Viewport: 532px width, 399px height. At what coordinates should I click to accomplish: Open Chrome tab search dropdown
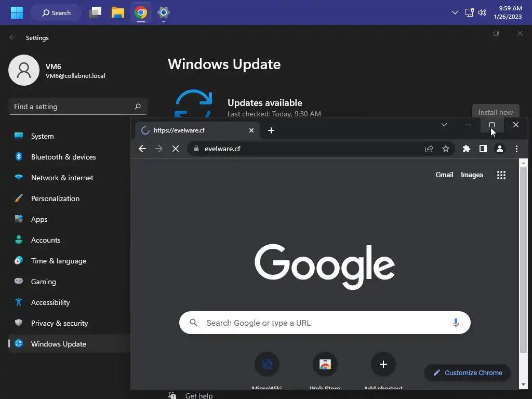pos(444,125)
